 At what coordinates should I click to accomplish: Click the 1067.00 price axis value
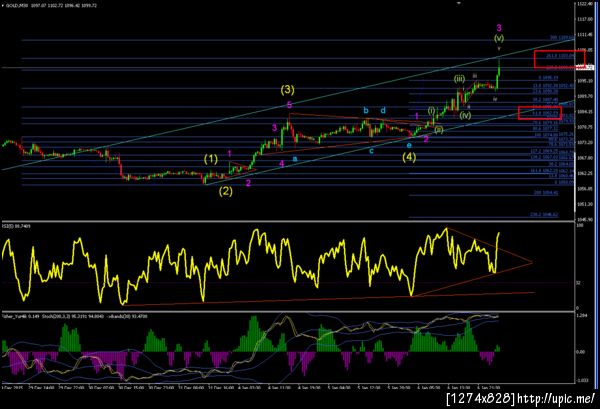pos(584,158)
